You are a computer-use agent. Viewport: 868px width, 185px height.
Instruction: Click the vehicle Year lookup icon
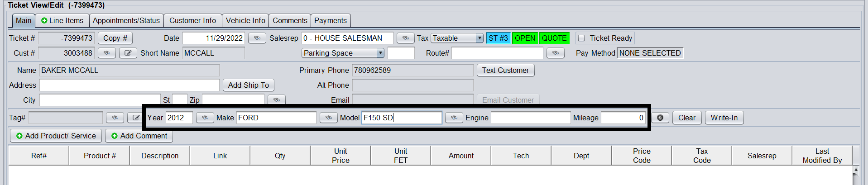point(205,118)
